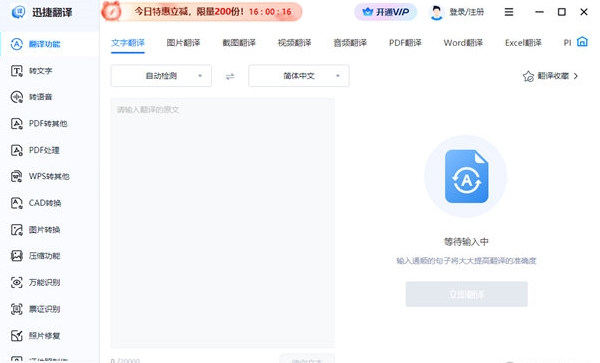Open the WPS转其他 sidebar icon
This screenshot has width=600, height=363.
[x=16, y=176]
